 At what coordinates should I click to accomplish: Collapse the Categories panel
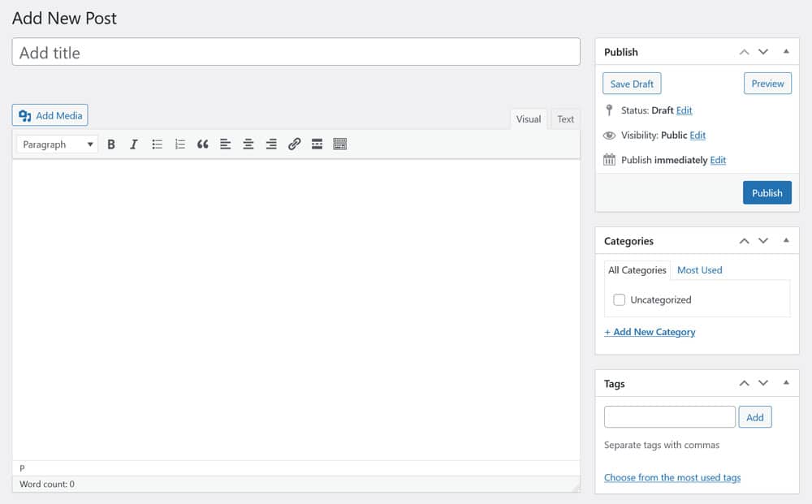pyautogui.click(x=785, y=241)
